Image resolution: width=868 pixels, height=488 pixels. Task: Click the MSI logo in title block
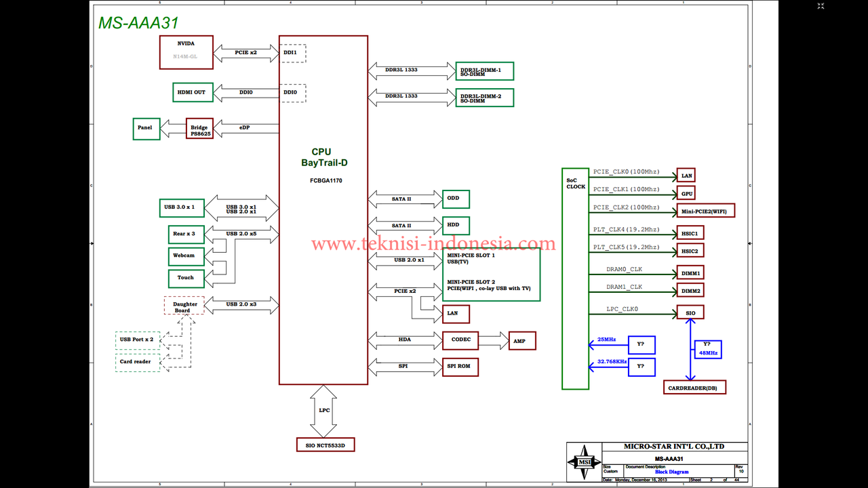point(585,462)
